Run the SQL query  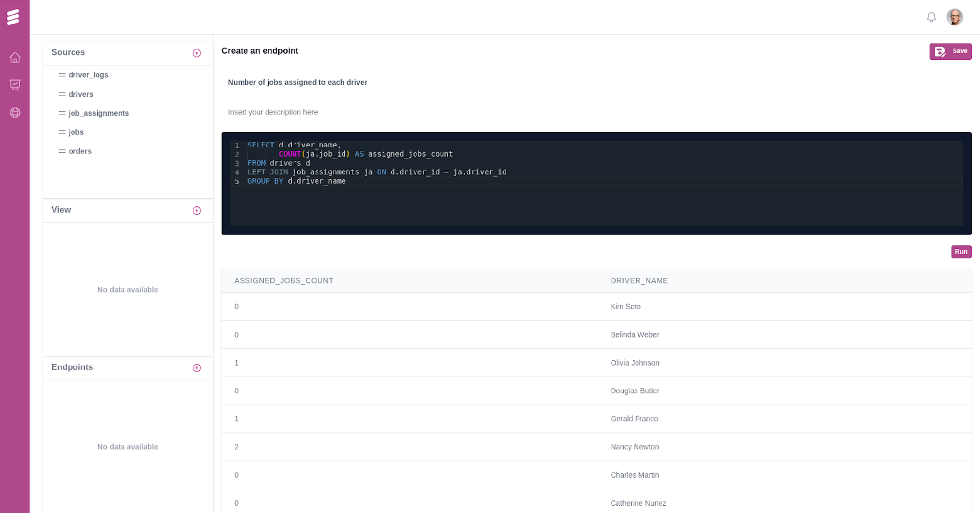(961, 251)
